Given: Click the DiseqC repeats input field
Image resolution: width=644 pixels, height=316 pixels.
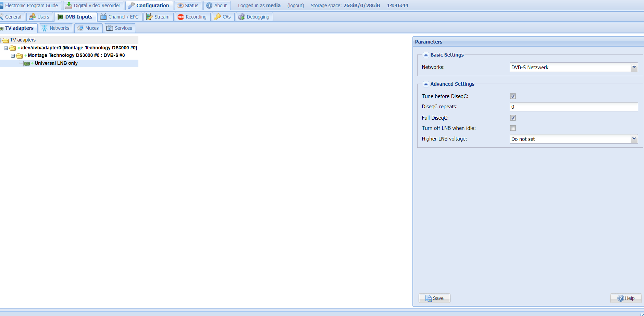Looking at the screenshot, I should [574, 107].
